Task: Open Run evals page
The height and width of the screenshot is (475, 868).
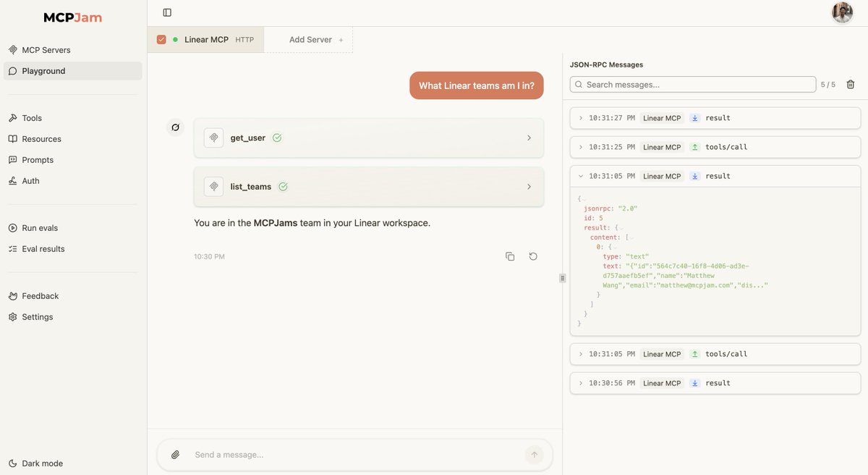Action: 73,228
